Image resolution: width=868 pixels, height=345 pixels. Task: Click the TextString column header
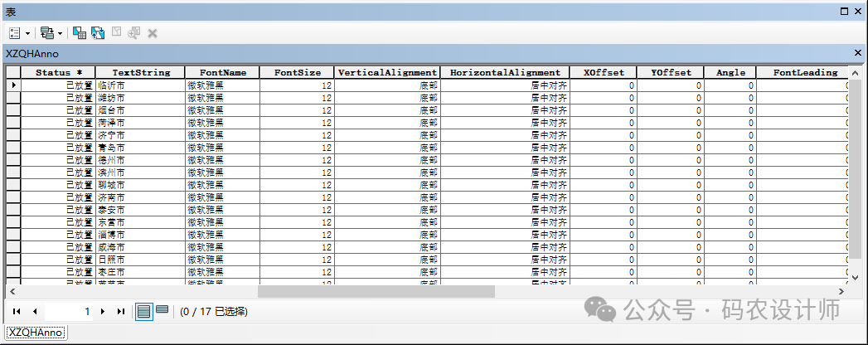tap(140, 72)
